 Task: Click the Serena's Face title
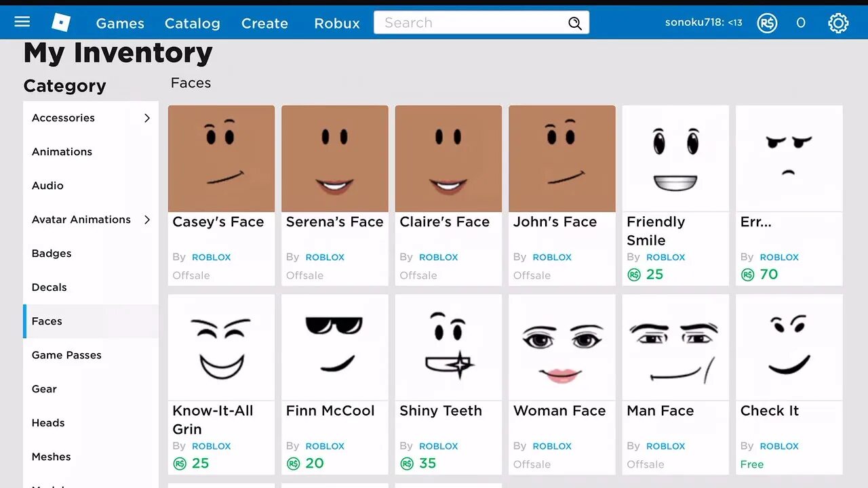pyautogui.click(x=334, y=222)
